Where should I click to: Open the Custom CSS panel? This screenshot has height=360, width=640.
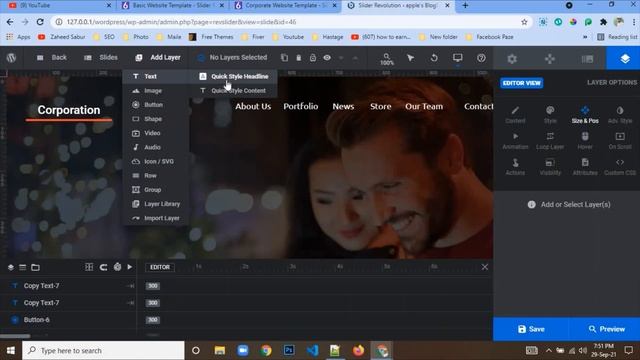point(620,167)
